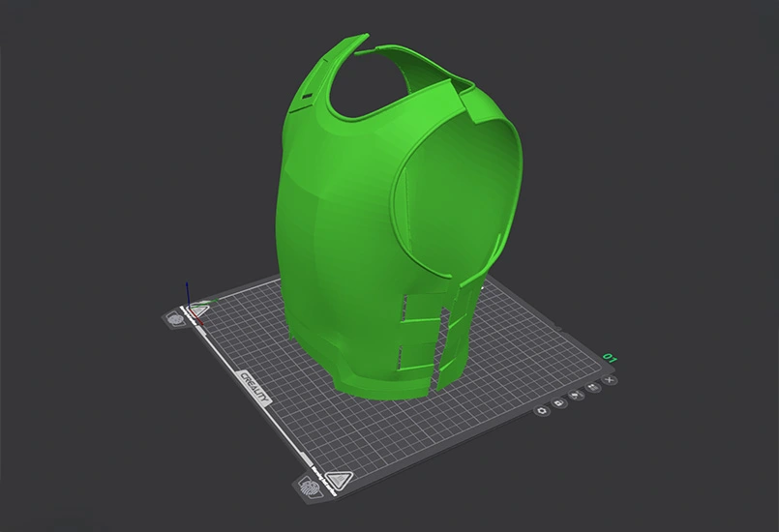Click arrange objects icon on plate toolbar
The image size is (779, 532).
coord(592,387)
